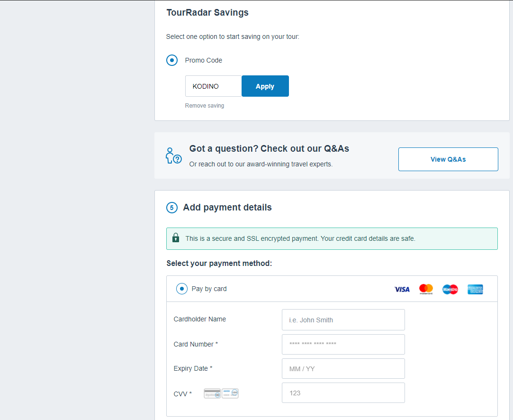Screen dimensions: 513x420
Task: Select the Promo Code radio button
Action: click(x=172, y=60)
